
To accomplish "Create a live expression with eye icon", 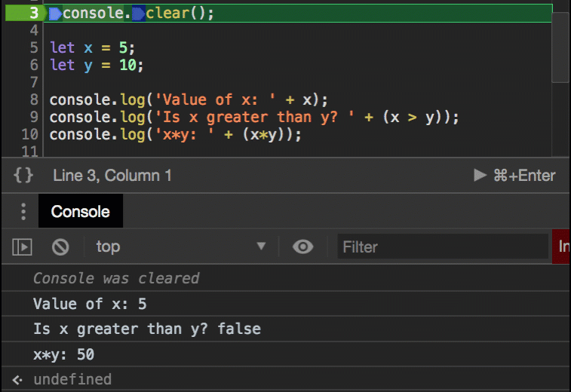I will [302, 247].
